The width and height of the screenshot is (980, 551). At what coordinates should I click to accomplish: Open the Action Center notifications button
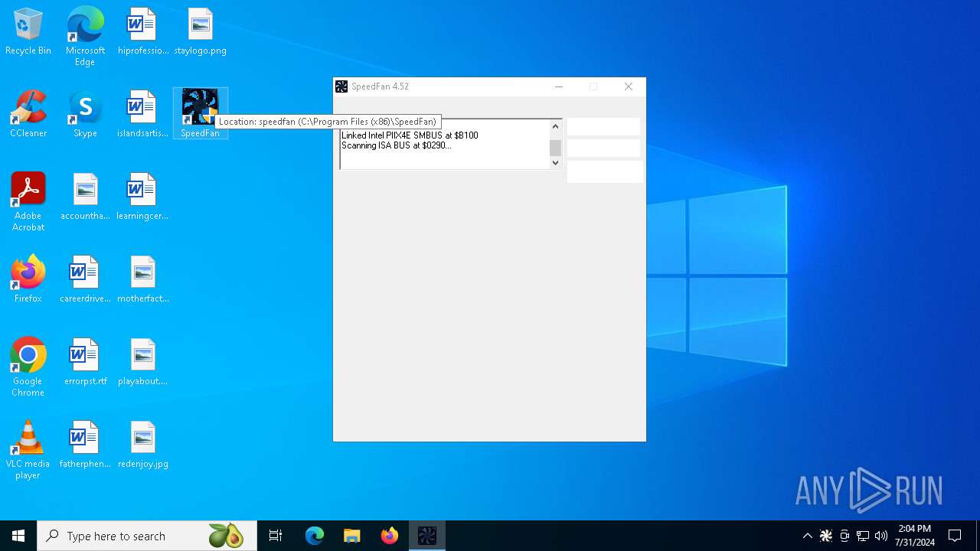955,536
